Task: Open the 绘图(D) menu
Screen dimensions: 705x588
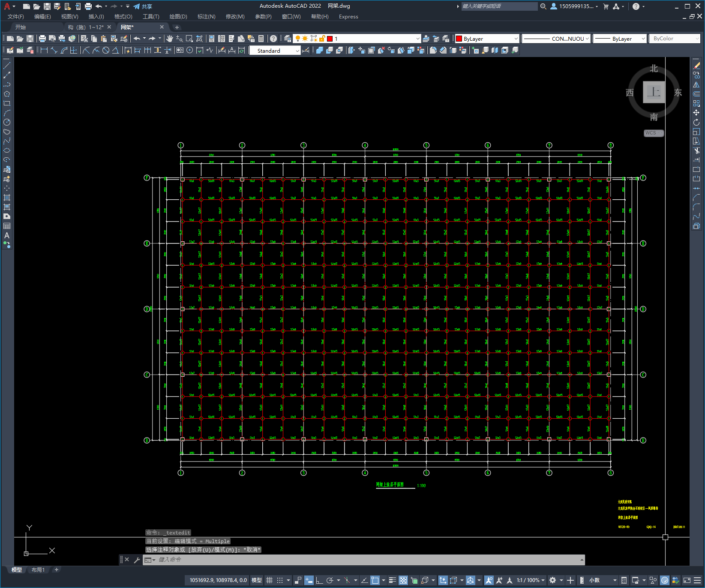Action: click(178, 17)
